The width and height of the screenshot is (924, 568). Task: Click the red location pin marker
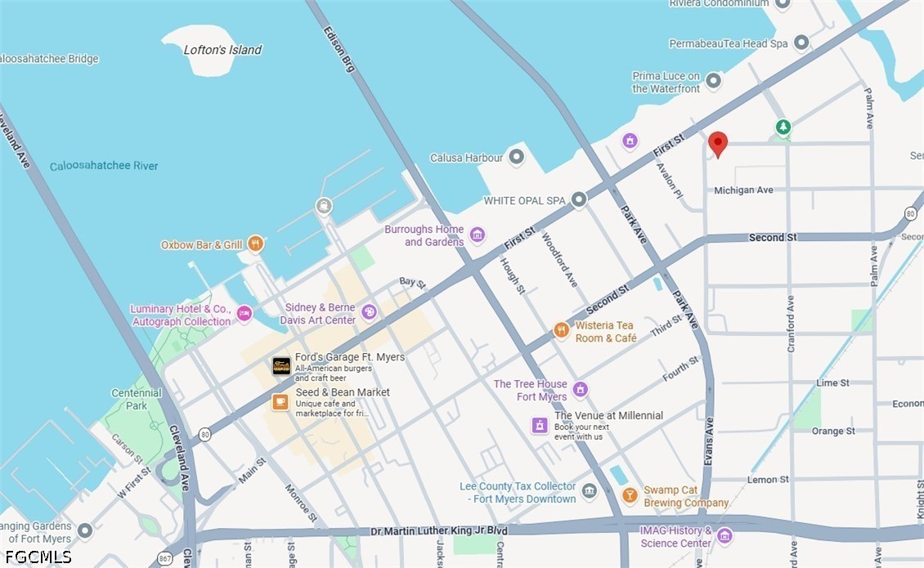(x=718, y=144)
